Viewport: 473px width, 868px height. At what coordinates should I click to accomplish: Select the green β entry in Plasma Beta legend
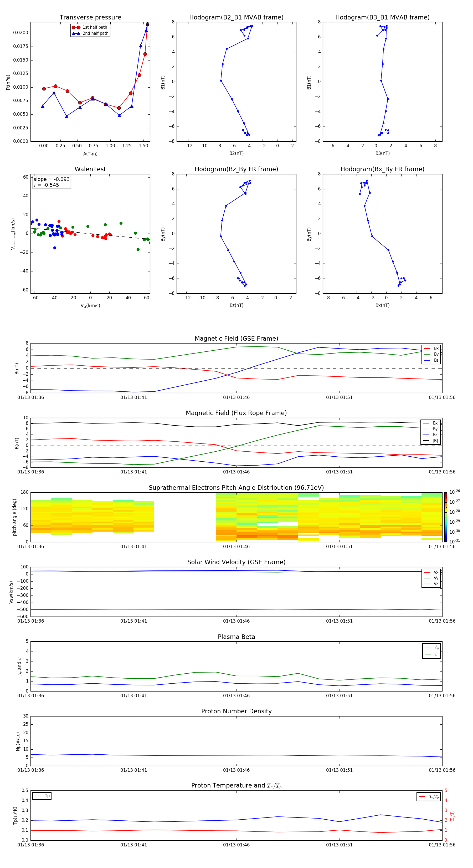tap(431, 654)
